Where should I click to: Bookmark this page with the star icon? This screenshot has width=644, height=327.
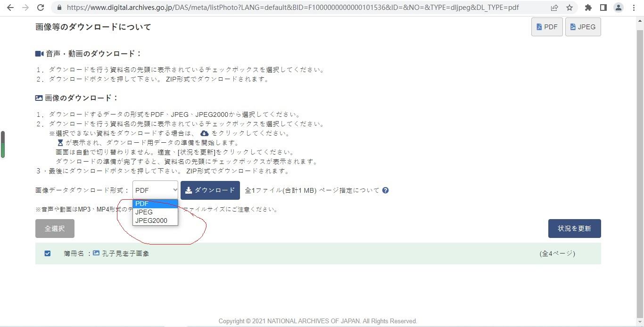(x=570, y=8)
